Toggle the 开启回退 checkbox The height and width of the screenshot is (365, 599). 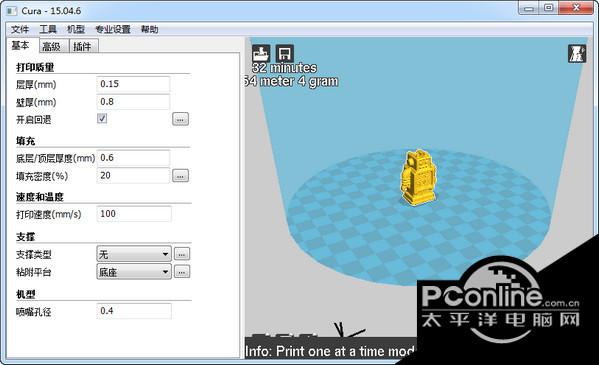pos(102,118)
